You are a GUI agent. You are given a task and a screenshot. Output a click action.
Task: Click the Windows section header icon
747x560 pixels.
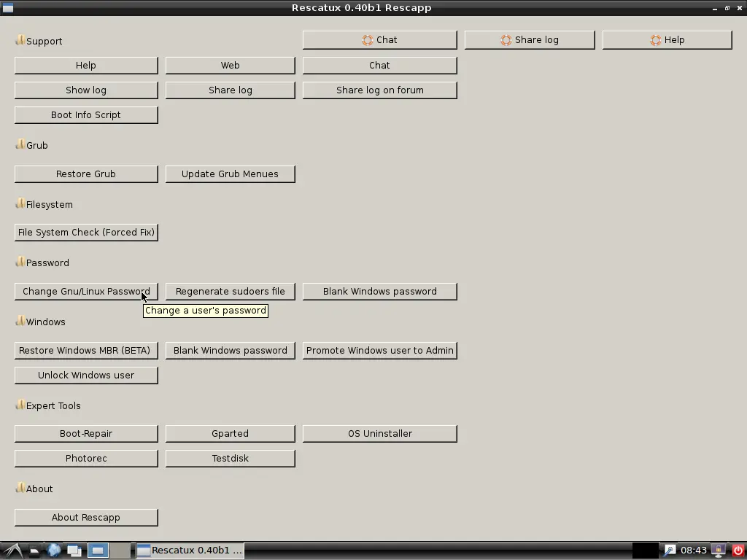[20, 321]
